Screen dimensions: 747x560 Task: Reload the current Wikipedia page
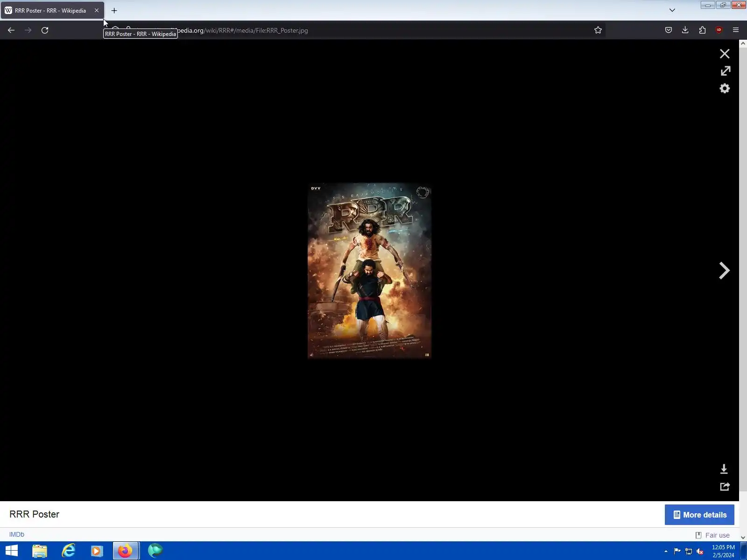tap(45, 30)
